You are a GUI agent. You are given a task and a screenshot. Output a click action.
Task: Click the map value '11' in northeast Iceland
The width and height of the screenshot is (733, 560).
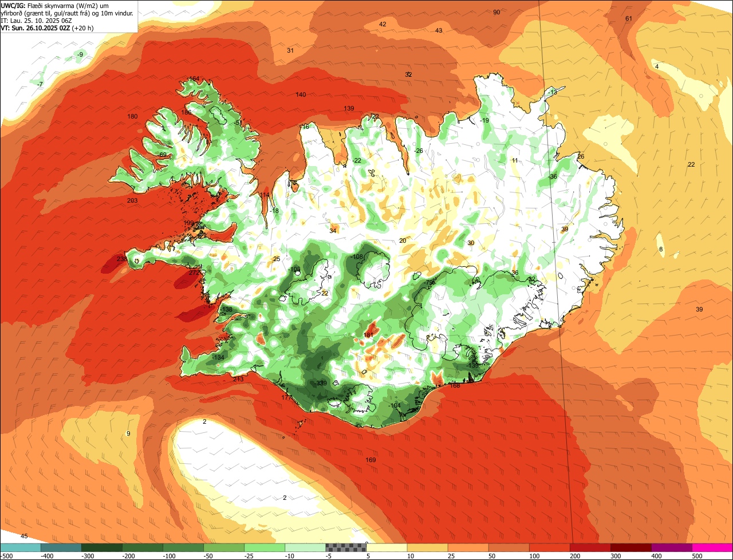515,160
